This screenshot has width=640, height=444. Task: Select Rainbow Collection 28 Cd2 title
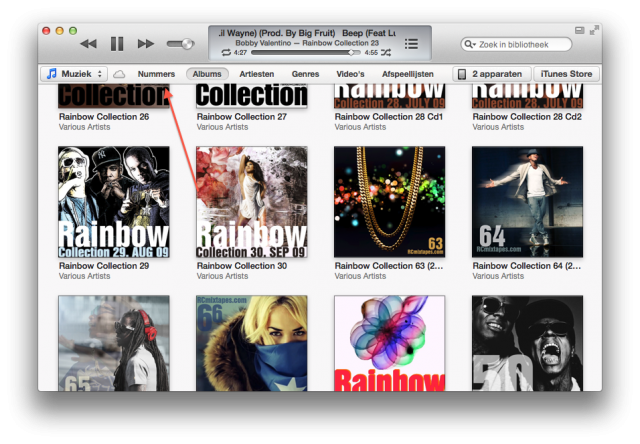(x=527, y=117)
